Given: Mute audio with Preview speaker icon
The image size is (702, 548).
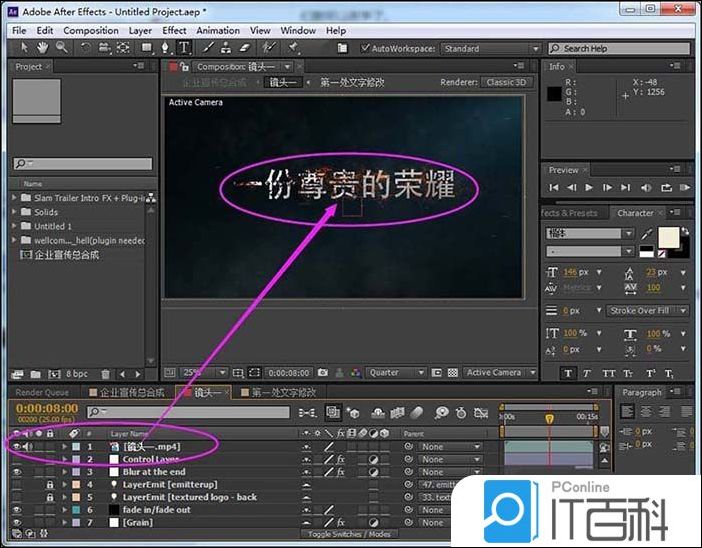Looking at the screenshot, I should pyautogui.click(x=644, y=187).
